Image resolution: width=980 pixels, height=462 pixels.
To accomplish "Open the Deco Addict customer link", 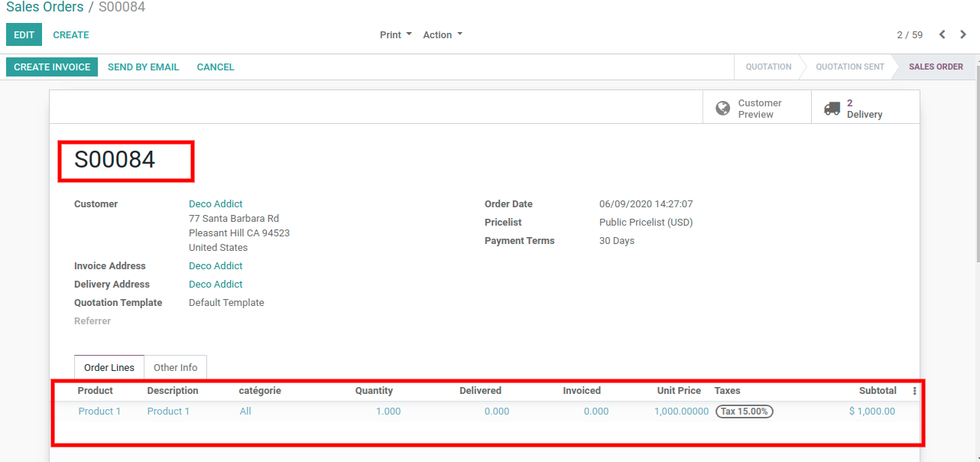I will point(215,203).
